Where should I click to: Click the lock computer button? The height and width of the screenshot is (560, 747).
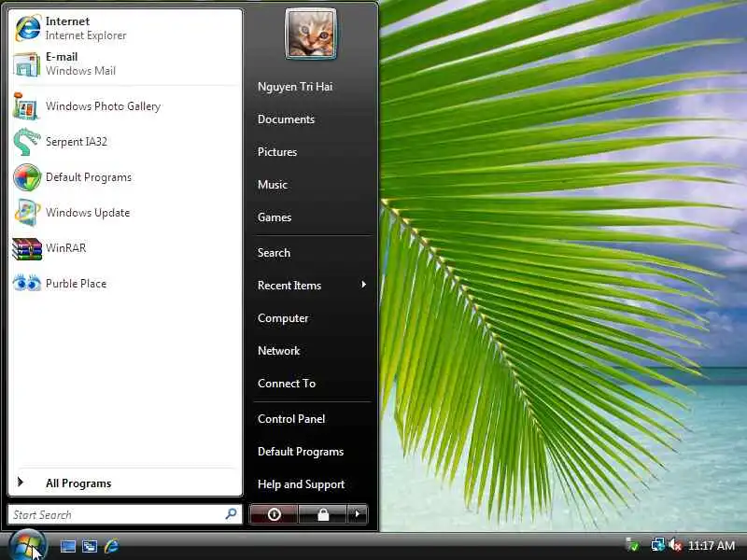tap(322, 514)
